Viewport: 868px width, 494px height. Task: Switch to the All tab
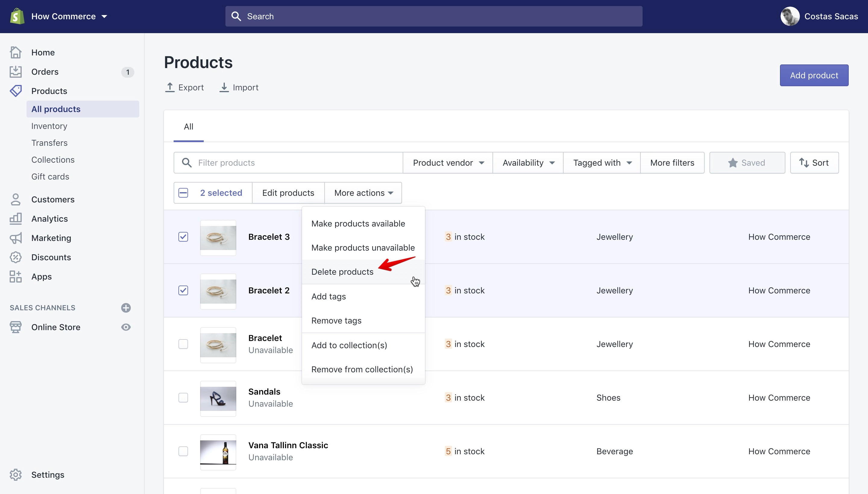(188, 127)
